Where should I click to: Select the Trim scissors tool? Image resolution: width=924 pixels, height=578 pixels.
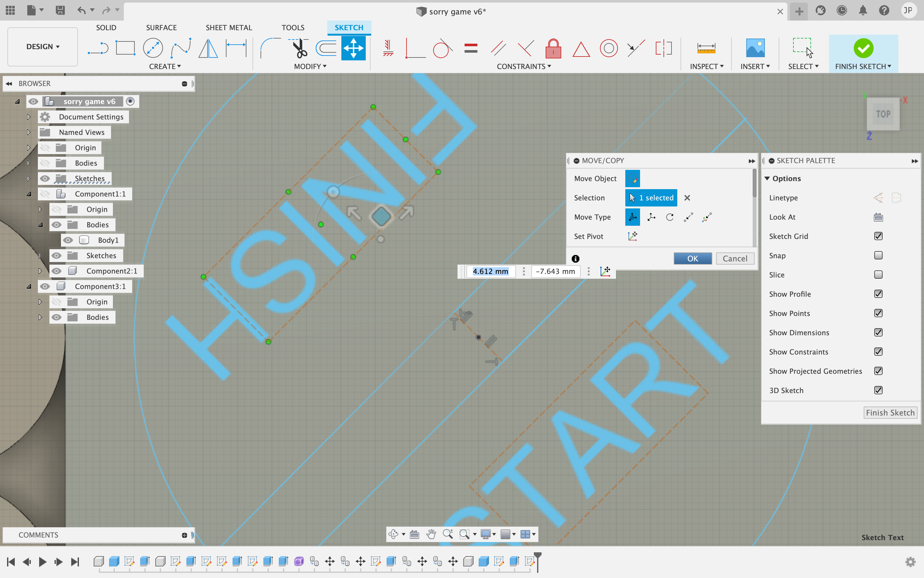click(299, 48)
